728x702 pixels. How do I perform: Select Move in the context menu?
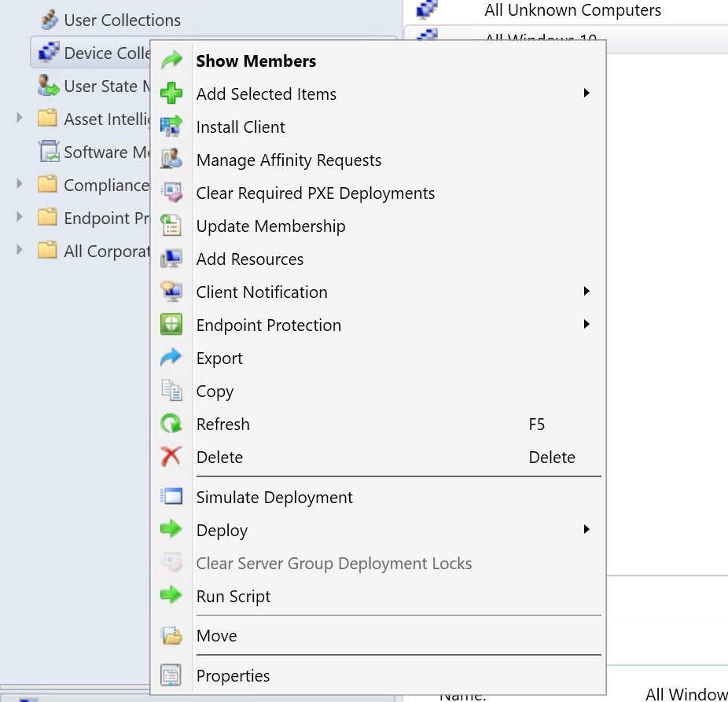tap(216, 636)
